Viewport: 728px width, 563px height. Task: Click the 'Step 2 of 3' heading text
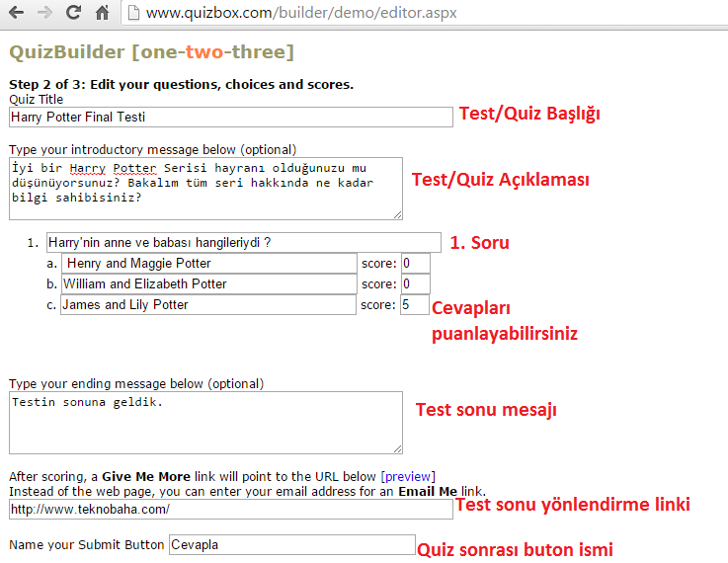181,85
